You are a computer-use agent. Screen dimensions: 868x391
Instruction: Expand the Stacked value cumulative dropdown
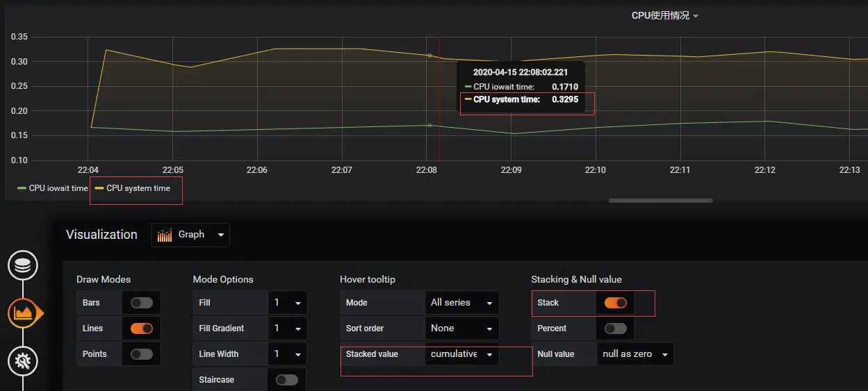(461, 354)
